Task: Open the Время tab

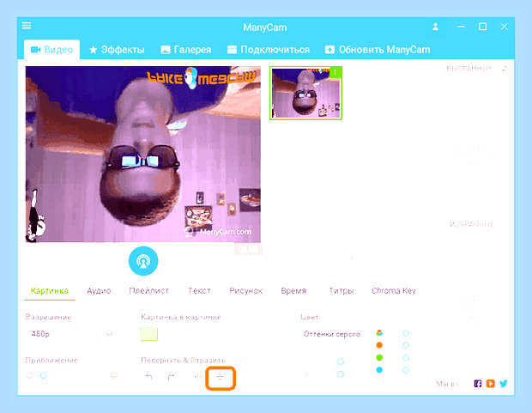Action: pos(293,291)
